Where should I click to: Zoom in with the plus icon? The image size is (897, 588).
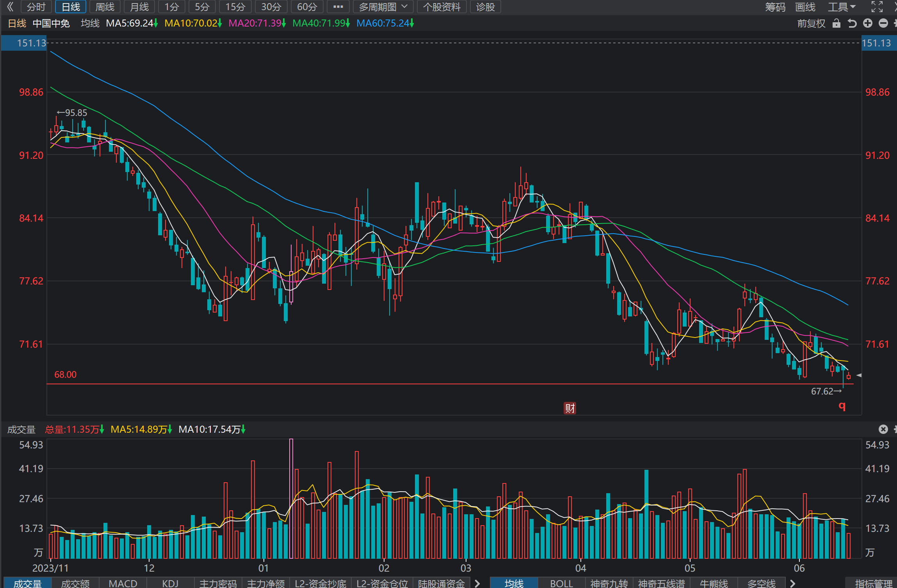point(867,23)
